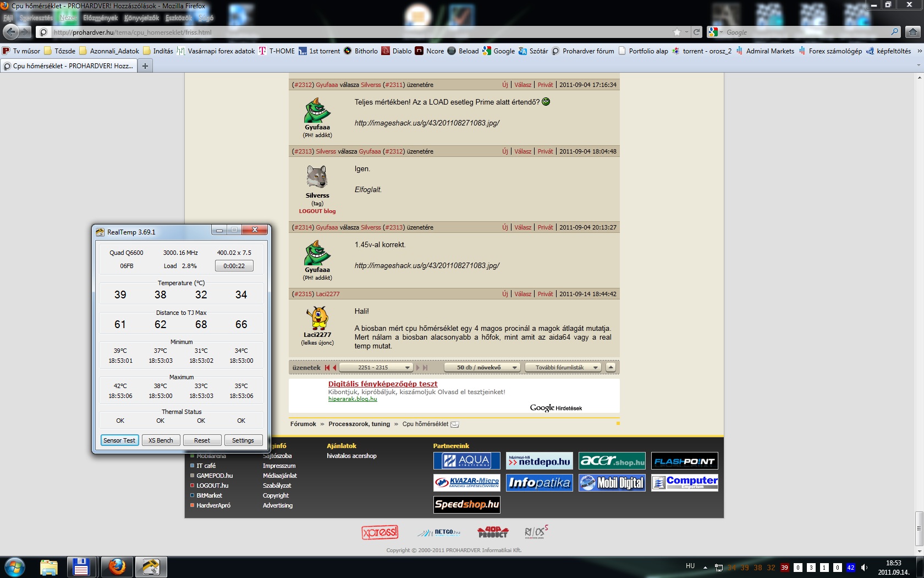Switch to RealTemp taskbar button

pyautogui.click(x=151, y=567)
